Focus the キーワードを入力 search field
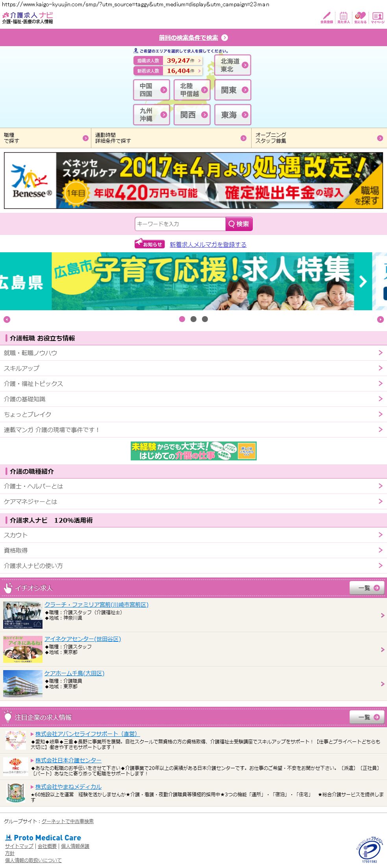 tap(180, 224)
